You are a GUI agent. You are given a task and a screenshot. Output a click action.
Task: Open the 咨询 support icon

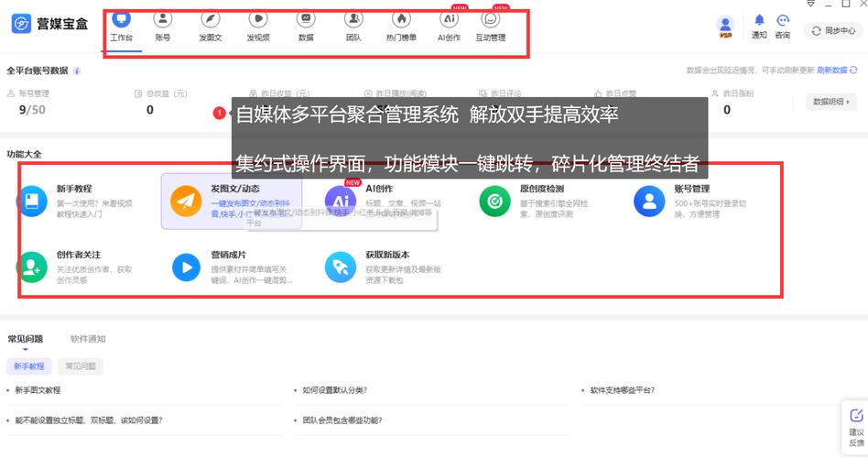tap(783, 21)
